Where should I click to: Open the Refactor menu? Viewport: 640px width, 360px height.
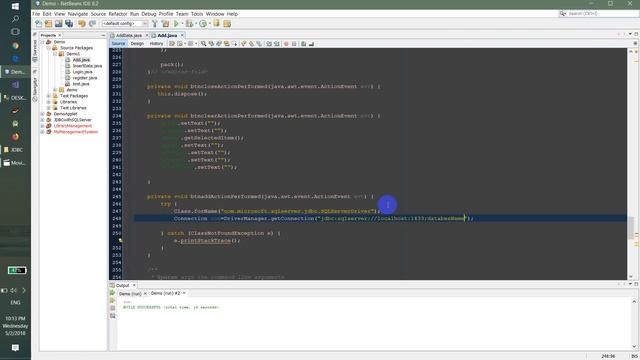pyautogui.click(x=118, y=14)
